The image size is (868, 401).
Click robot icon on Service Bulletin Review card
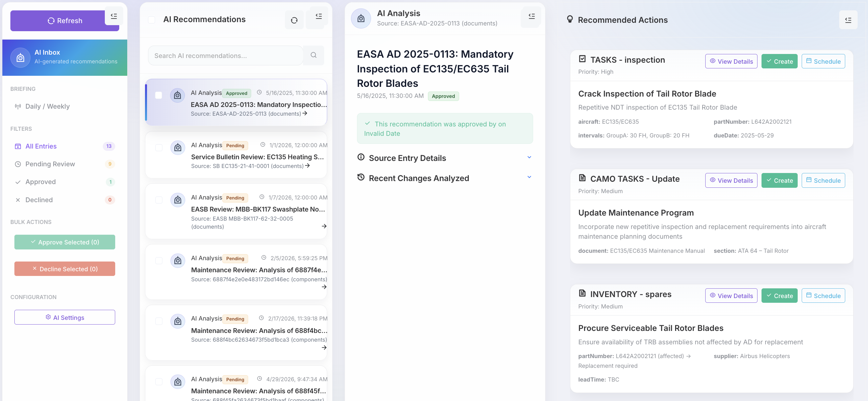tap(177, 148)
